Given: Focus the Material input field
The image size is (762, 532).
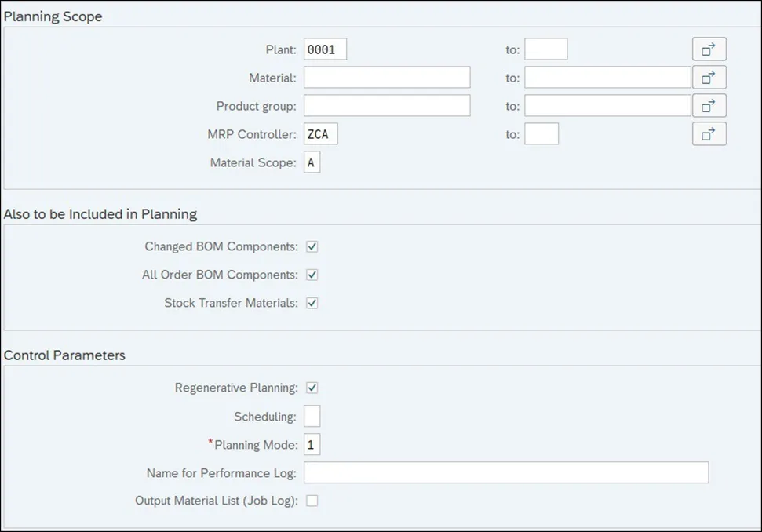Looking at the screenshot, I should [x=387, y=78].
